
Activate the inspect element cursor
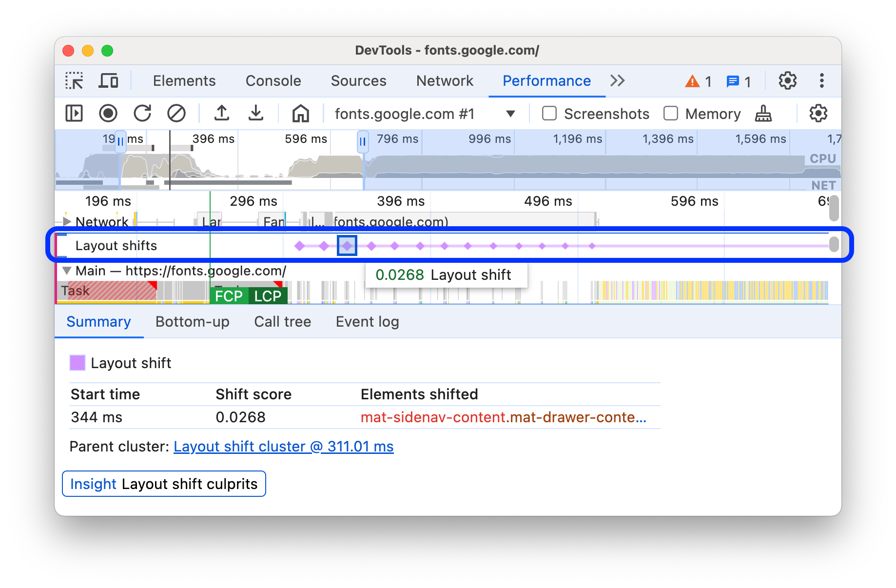pos(74,81)
